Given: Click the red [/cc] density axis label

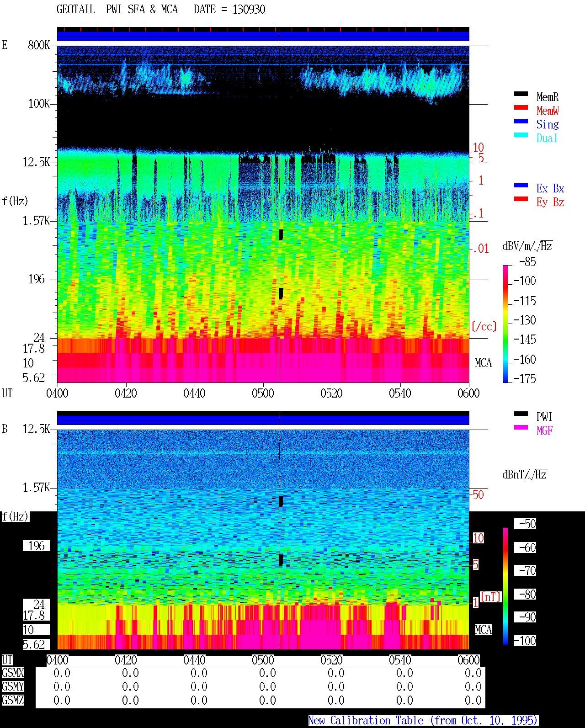Looking at the screenshot, I should [484, 326].
